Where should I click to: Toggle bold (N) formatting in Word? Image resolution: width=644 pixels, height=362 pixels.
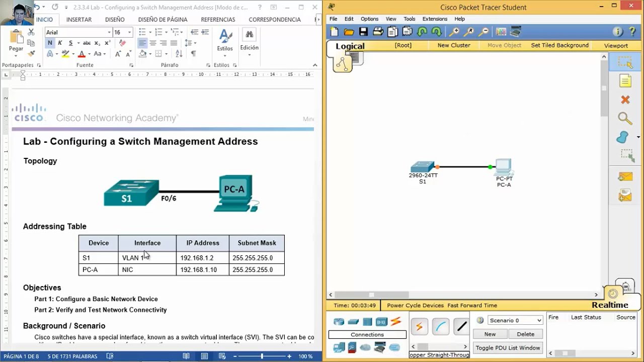[x=50, y=43]
